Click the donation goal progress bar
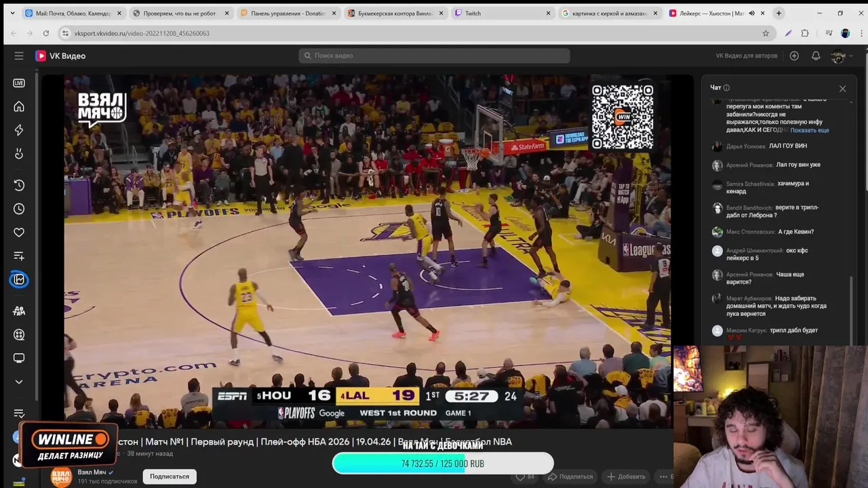Image resolution: width=868 pixels, height=488 pixels. click(443, 464)
